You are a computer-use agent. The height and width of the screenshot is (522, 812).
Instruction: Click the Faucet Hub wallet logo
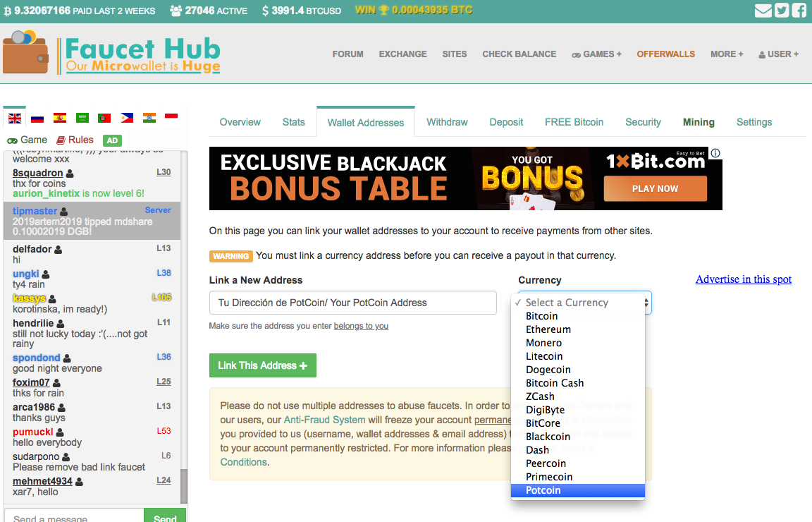point(112,53)
